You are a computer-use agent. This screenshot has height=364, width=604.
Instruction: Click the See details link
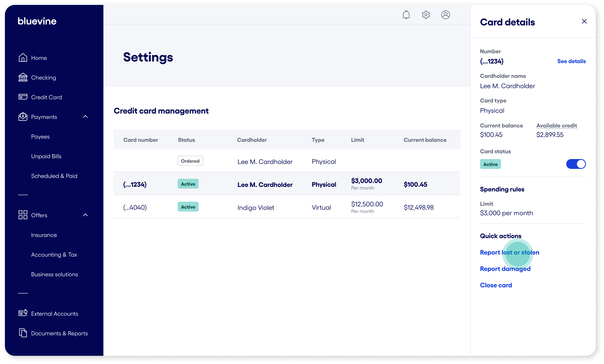(571, 61)
